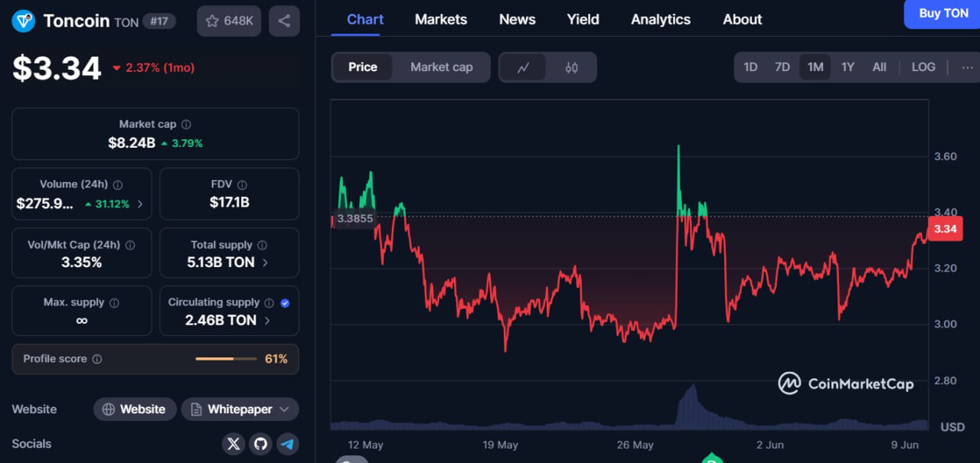Switch to the Chart tab

(x=365, y=20)
